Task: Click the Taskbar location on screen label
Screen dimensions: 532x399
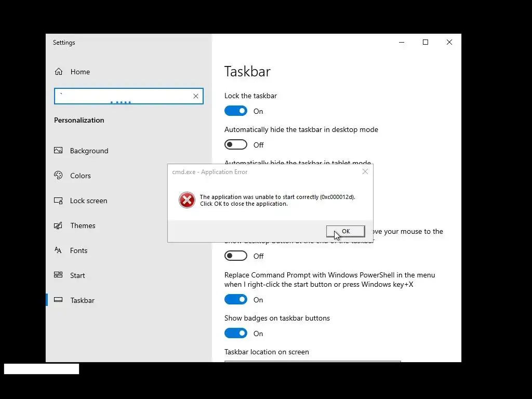Action: pyautogui.click(x=267, y=352)
